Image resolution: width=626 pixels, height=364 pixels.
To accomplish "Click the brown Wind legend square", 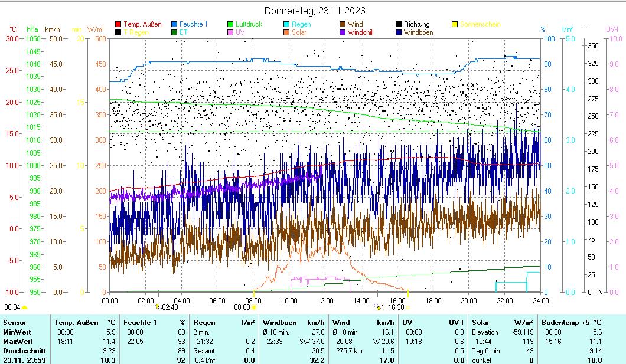I will click(343, 24).
